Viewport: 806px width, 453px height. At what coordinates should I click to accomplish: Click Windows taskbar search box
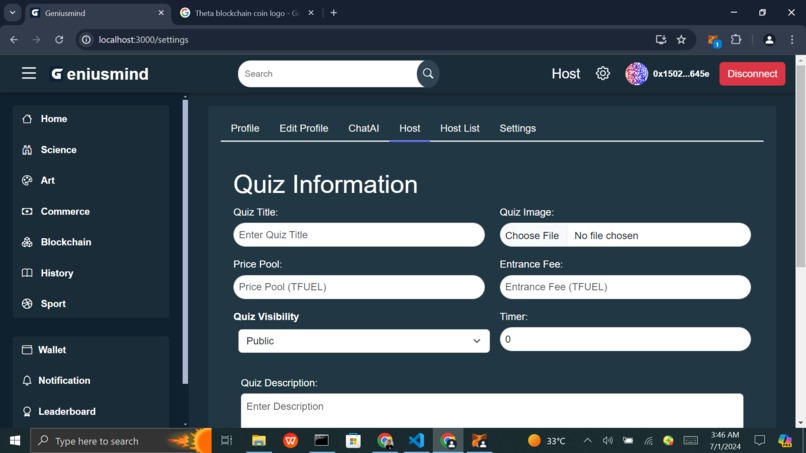pyautogui.click(x=121, y=441)
